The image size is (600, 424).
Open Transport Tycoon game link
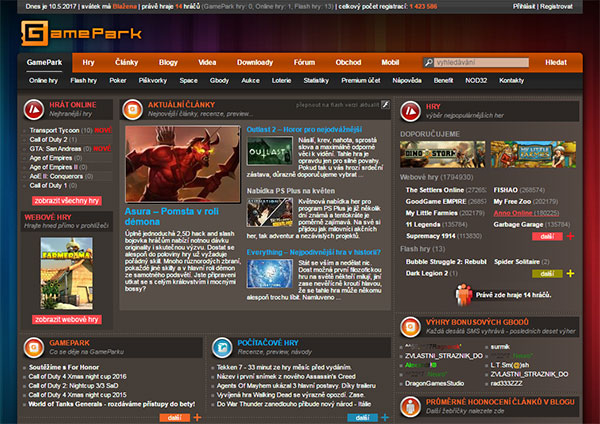[54, 130]
